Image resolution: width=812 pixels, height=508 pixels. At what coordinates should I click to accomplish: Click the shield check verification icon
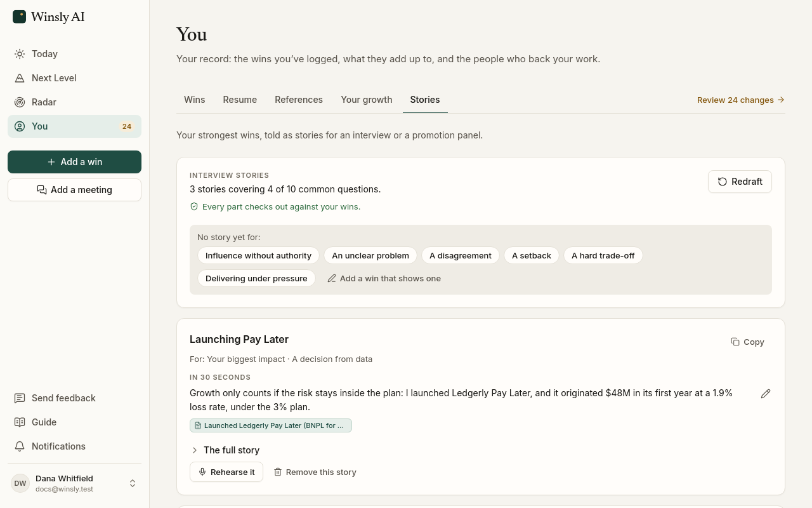(194, 207)
